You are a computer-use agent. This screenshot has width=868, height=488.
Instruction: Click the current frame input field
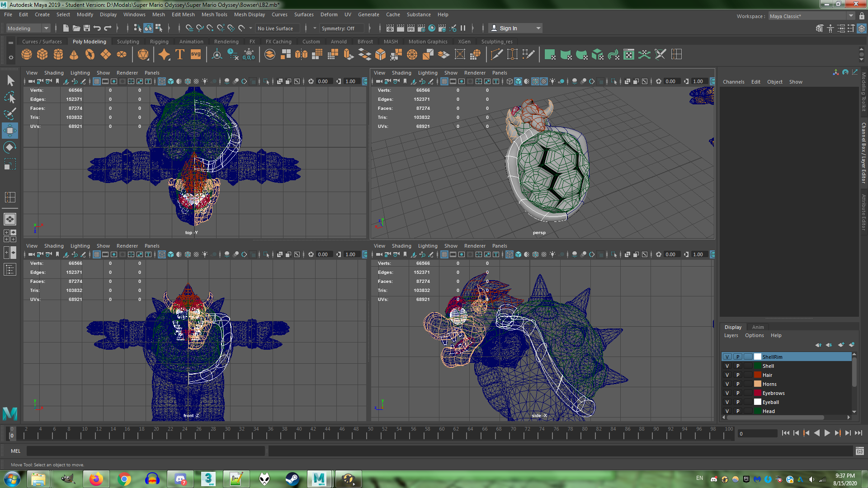point(757,434)
